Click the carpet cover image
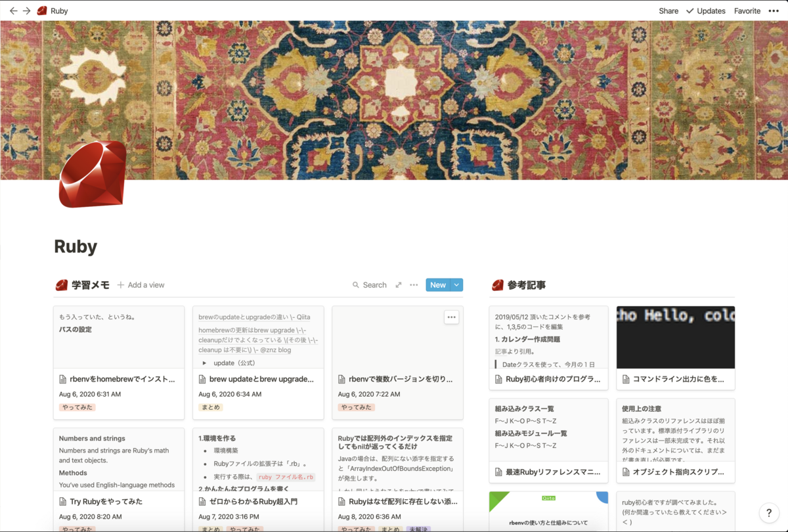This screenshot has width=788, height=532. tap(394, 100)
